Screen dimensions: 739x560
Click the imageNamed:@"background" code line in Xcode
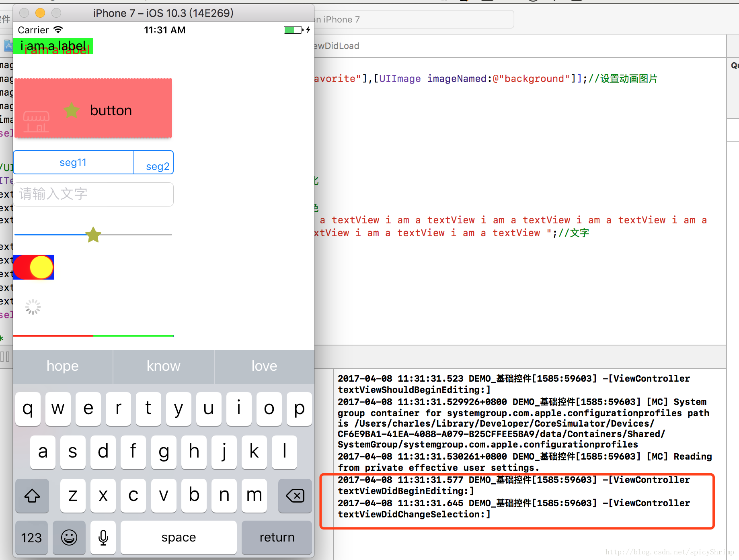(486, 79)
